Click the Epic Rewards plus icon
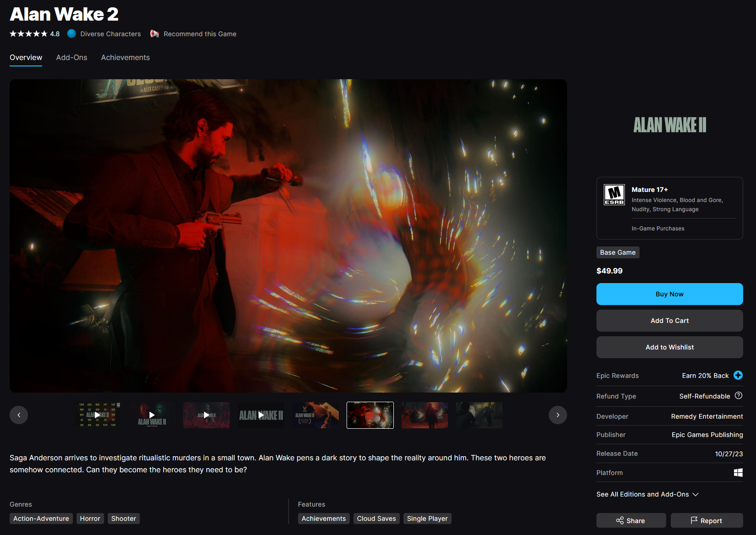The image size is (756, 535). click(738, 375)
